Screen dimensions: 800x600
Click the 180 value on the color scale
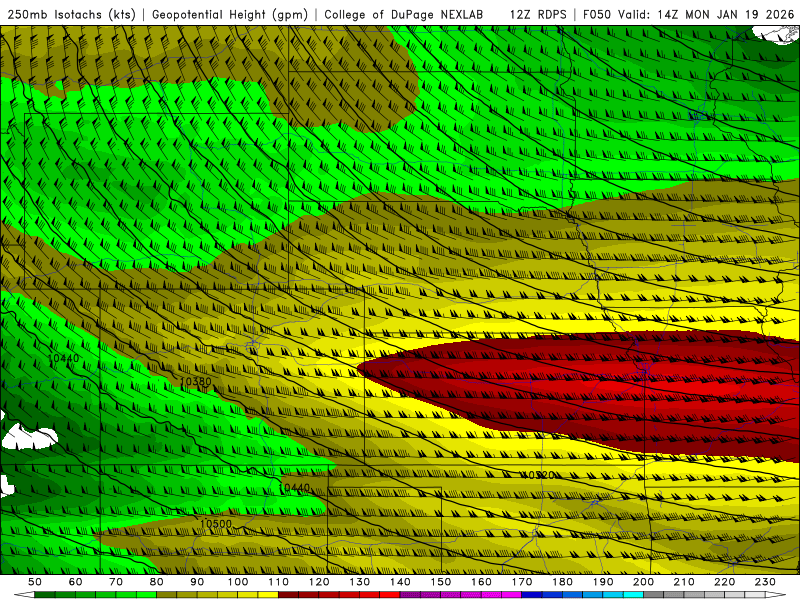coord(562,582)
